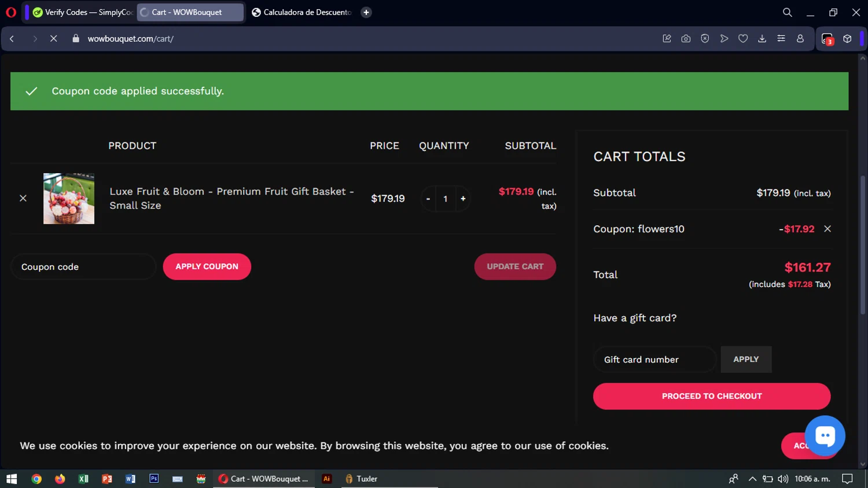Screen dimensions: 868x488
Task: Open Word from taskbar
Action: (130, 479)
